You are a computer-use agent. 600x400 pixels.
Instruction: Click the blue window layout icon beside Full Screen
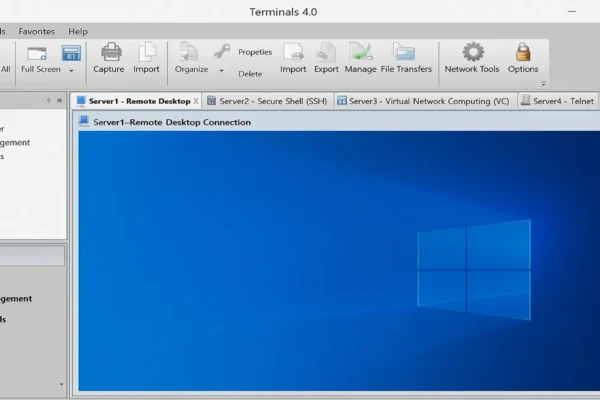pyautogui.click(x=71, y=53)
